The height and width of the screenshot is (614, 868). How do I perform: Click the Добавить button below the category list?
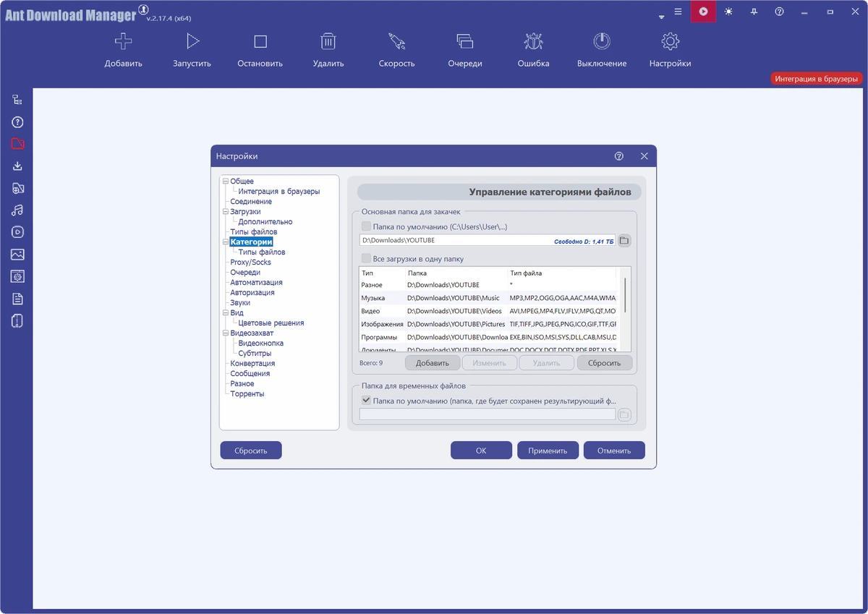tap(433, 363)
